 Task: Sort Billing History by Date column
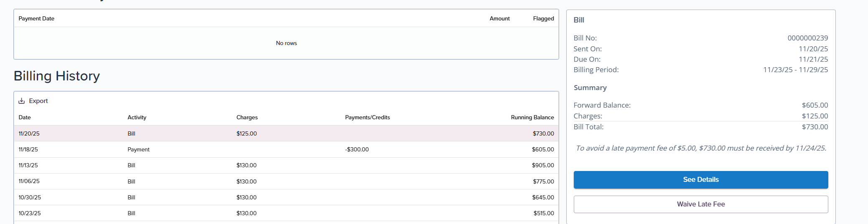click(25, 118)
